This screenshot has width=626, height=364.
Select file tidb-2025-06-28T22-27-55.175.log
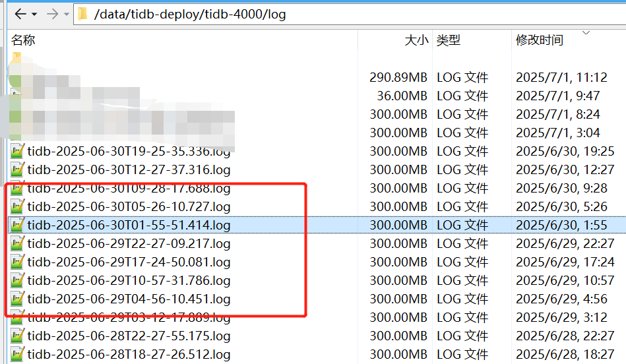coord(129,336)
